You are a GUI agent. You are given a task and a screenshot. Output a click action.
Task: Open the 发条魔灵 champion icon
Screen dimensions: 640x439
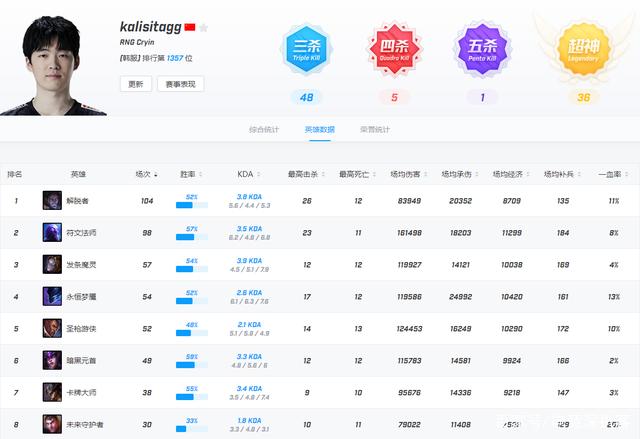pos(52,265)
